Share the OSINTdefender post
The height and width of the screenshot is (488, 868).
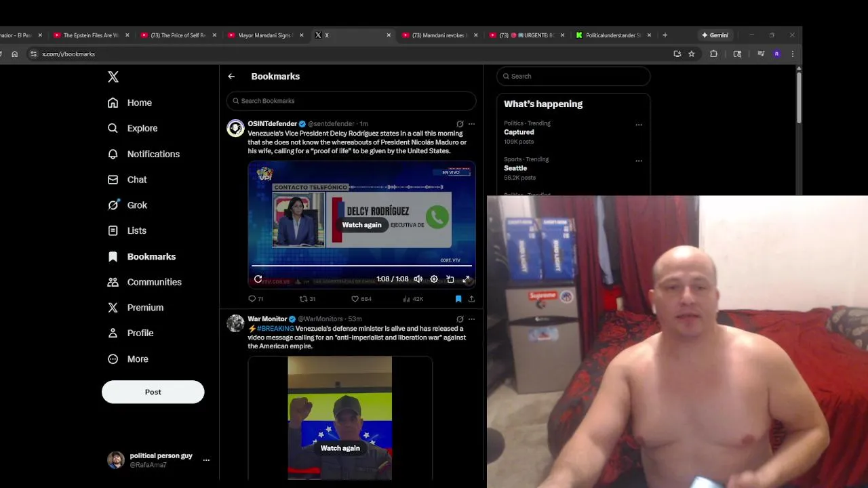(471, 299)
